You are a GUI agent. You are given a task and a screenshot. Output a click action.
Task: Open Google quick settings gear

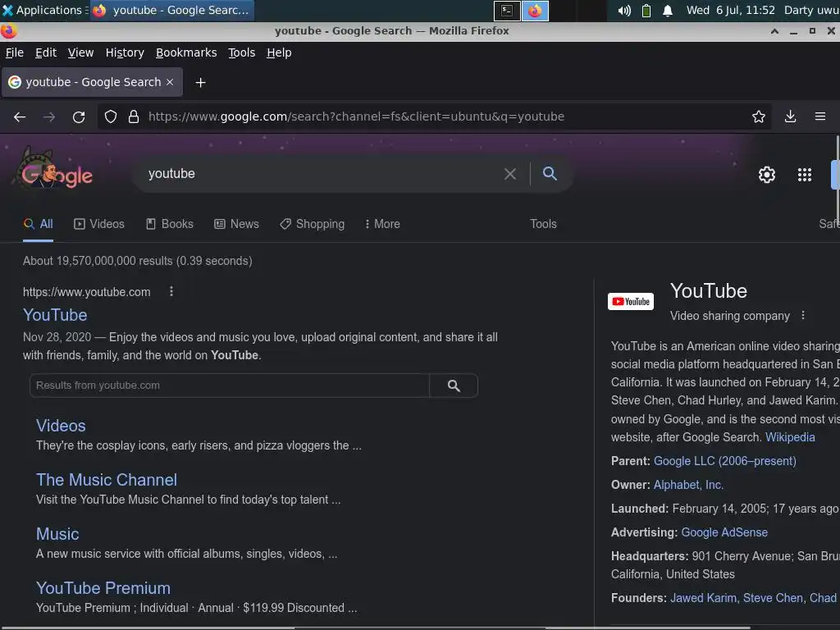coord(767,175)
